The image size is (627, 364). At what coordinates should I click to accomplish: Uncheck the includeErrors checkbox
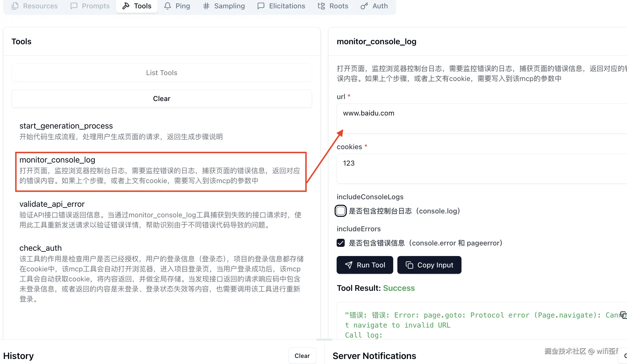341,243
